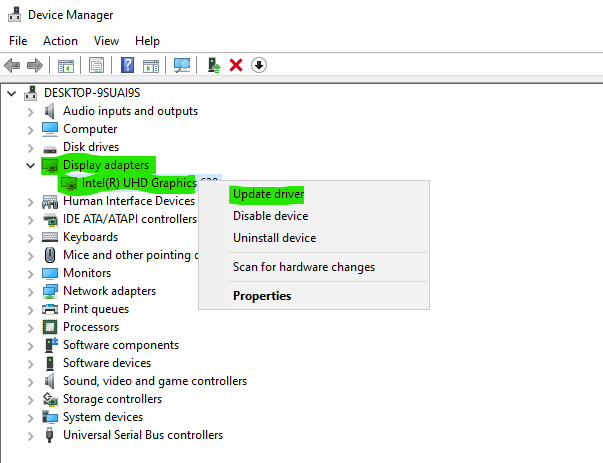Click the Software components icon

[51, 345]
